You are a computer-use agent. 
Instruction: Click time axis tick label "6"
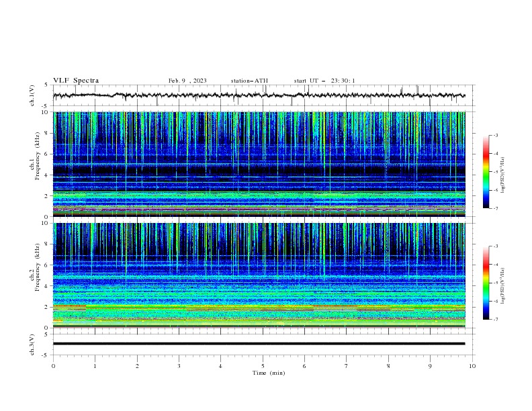[304, 366]
